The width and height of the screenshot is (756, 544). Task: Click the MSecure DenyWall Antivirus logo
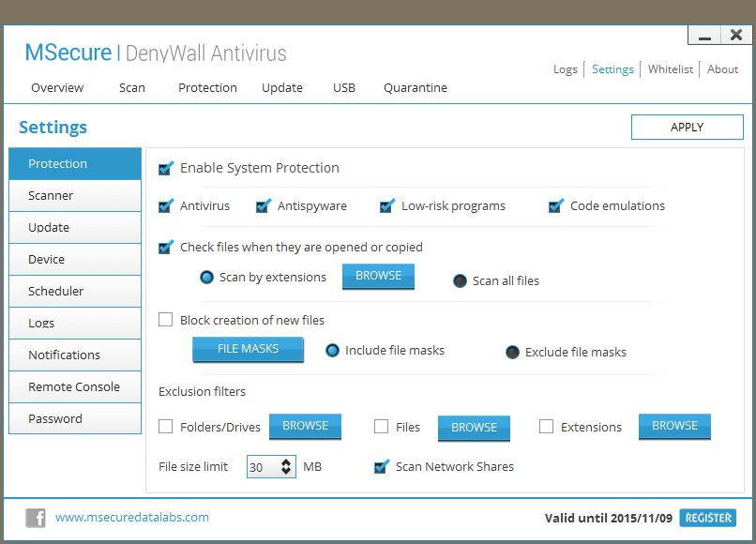click(x=156, y=53)
